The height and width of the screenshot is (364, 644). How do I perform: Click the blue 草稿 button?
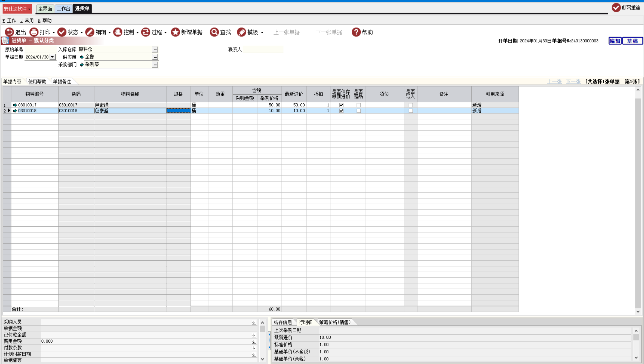coord(632,41)
